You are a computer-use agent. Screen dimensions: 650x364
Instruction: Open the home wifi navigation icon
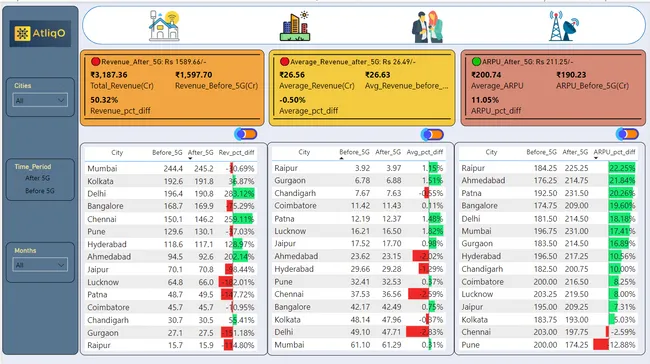(x=164, y=26)
